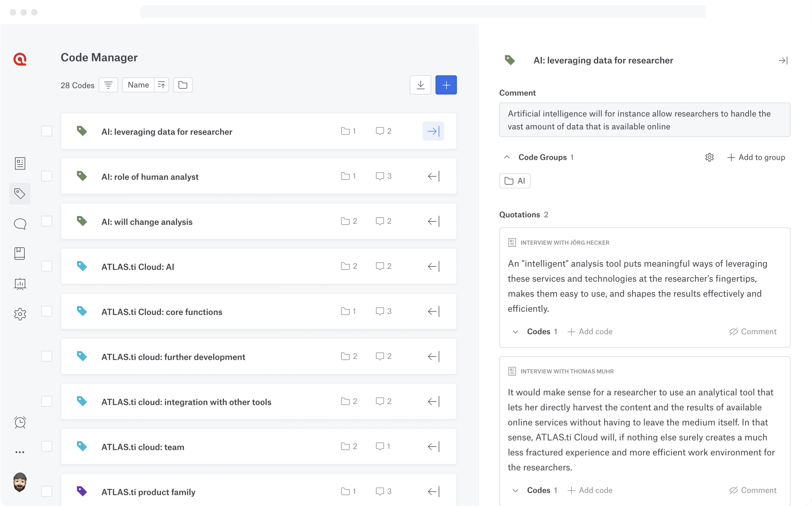Open the Name sort dropdown
The width and height of the screenshot is (812, 506).
138,85
